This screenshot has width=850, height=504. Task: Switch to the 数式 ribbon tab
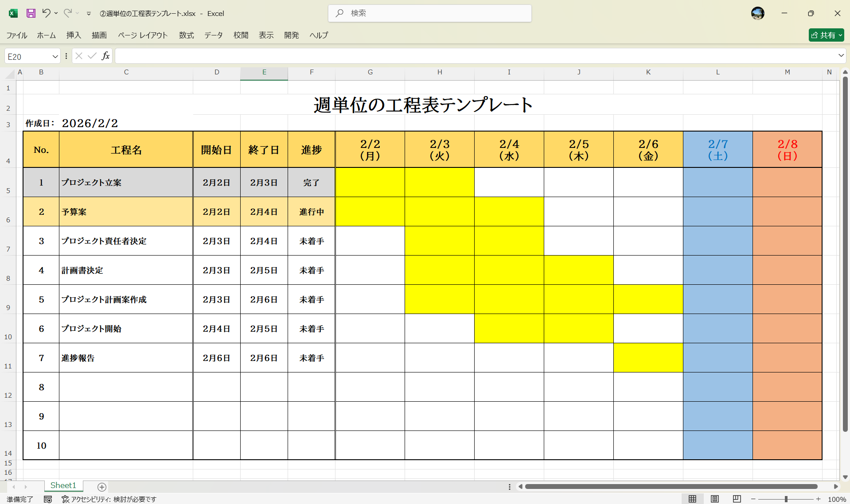coord(186,35)
